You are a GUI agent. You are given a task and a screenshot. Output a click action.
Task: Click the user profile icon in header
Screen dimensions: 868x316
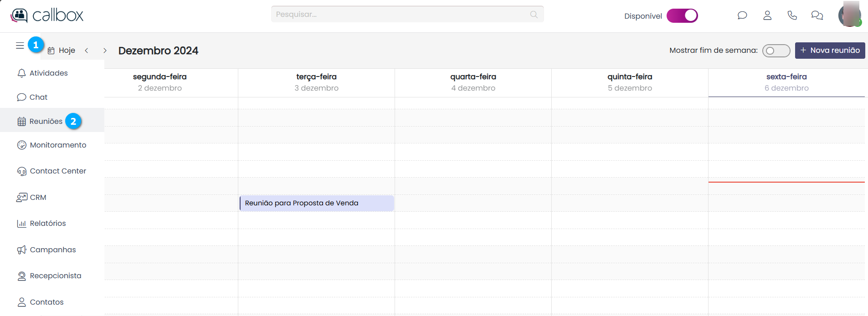(767, 15)
